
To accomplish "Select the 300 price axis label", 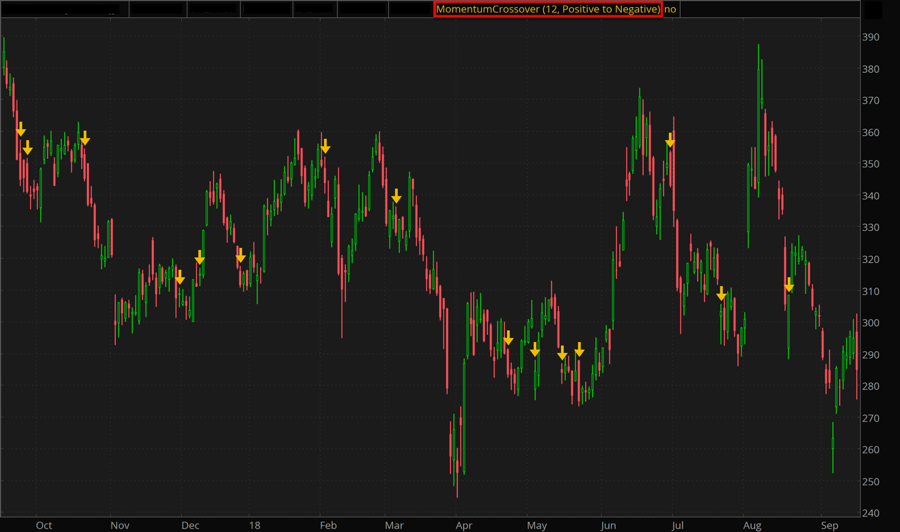I will [870, 323].
